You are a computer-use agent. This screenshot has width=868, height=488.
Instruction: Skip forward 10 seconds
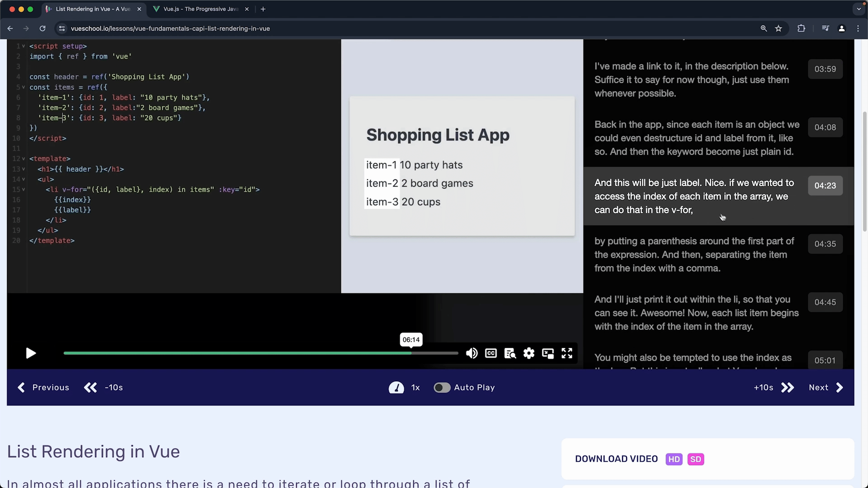[x=774, y=388]
